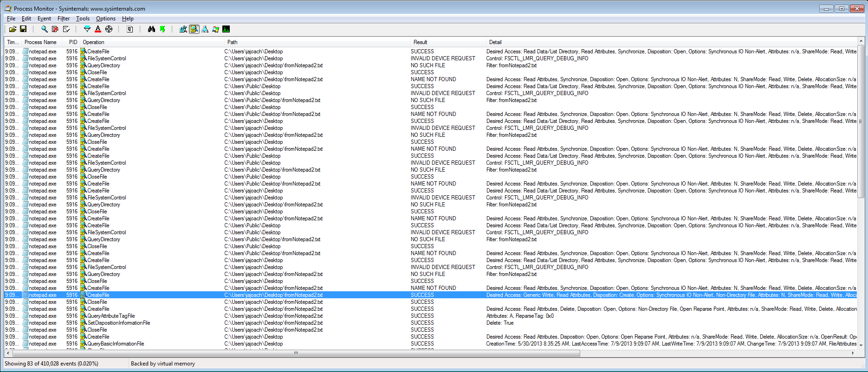The width and height of the screenshot is (868, 372).
Task: Click the vertical scrollbar up arrow
Action: click(x=861, y=42)
